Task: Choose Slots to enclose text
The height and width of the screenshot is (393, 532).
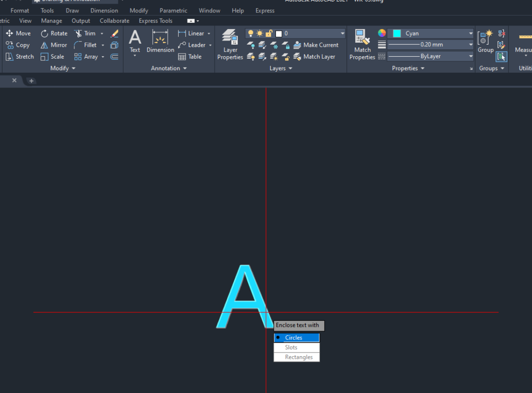Action: tap(297, 347)
